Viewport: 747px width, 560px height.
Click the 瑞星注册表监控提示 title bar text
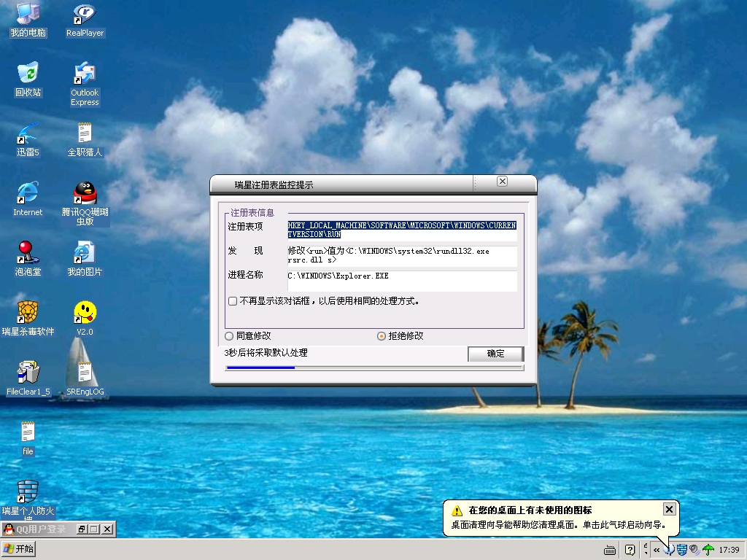[x=274, y=184]
